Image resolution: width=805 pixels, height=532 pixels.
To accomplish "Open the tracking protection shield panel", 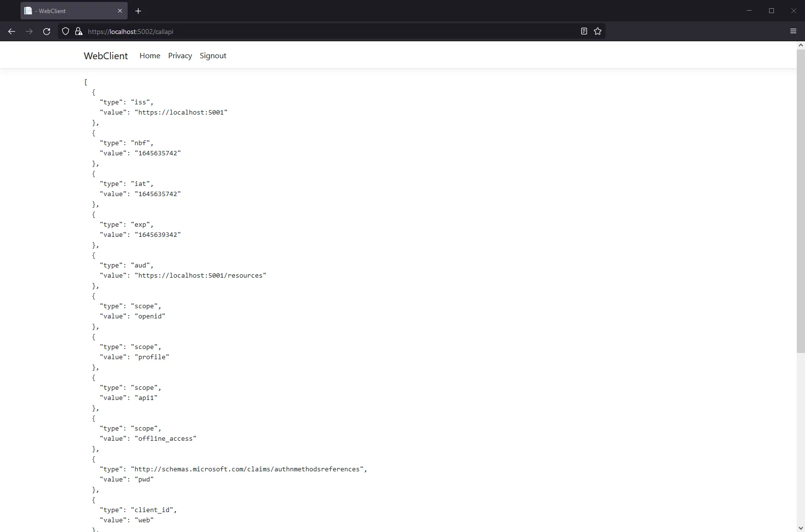I will click(x=65, y=31).
